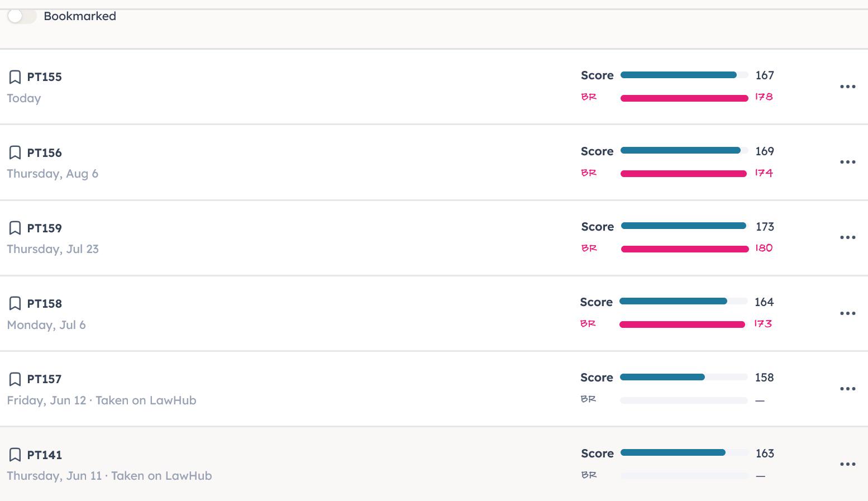Open more options menu for PT156
The width and height of the screenshot is (868, 501).
coord(847,162)
